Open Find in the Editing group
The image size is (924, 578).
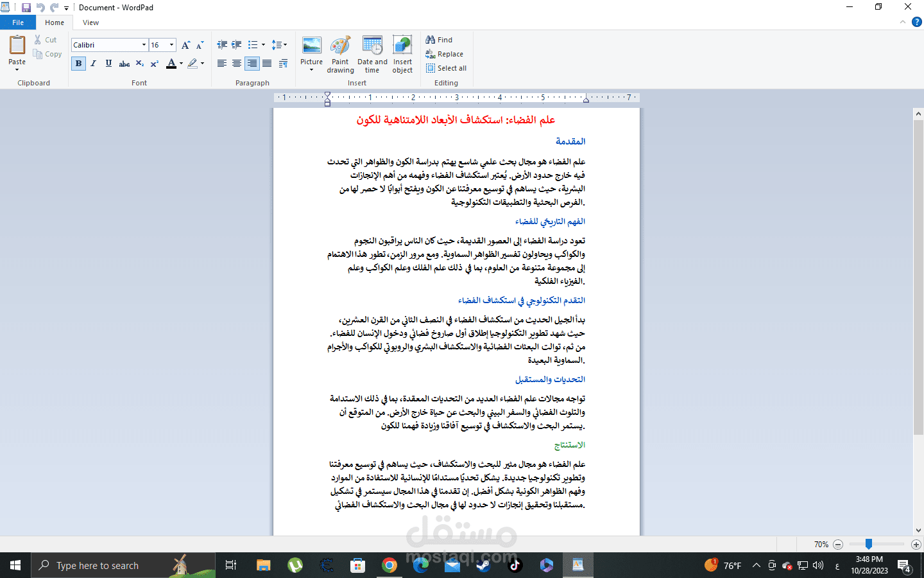439,40
